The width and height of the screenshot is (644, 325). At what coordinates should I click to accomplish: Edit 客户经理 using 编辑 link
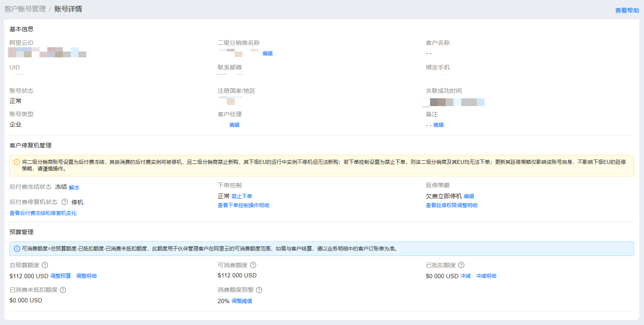(x=234, y=125)
